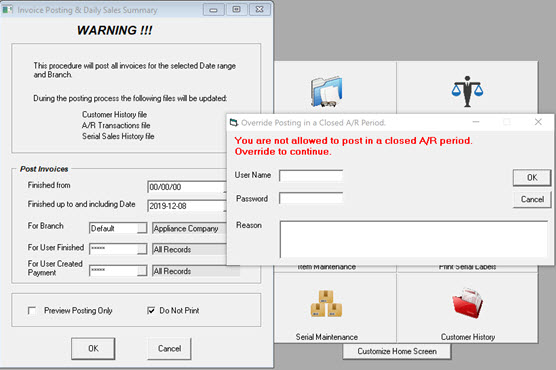Open the For User Finished lookup button
This screenshot has height=370, width=556.
(x=142, y=249)
